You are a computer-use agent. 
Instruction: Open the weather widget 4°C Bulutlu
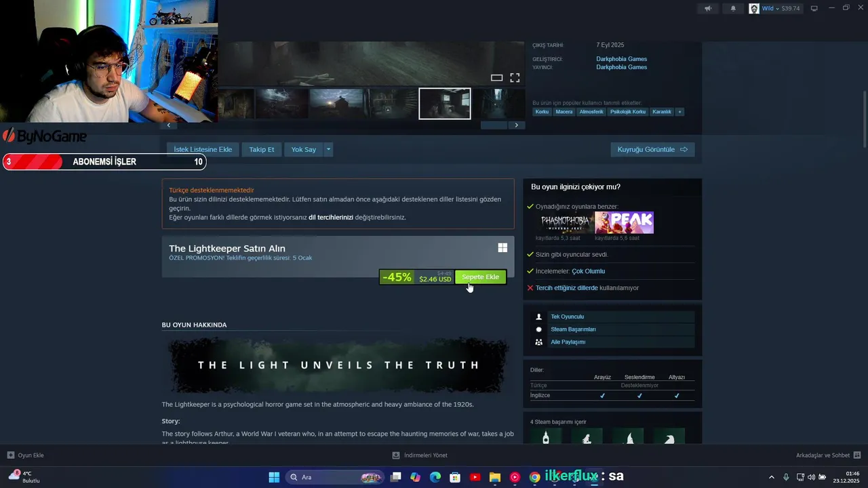[x=24, y=477]
